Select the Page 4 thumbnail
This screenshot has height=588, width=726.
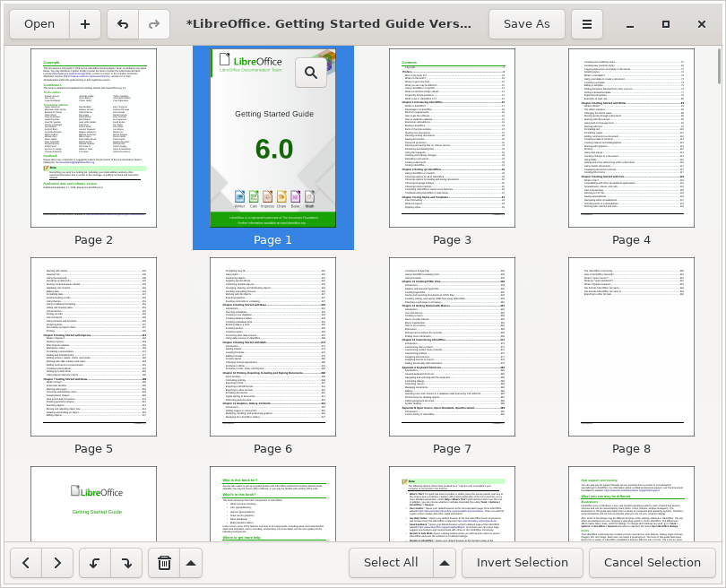coord(631,138)
